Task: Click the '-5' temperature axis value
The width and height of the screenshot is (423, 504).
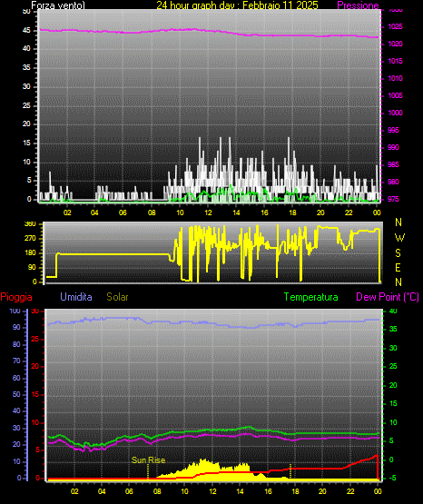Action: tap(392, 478)
